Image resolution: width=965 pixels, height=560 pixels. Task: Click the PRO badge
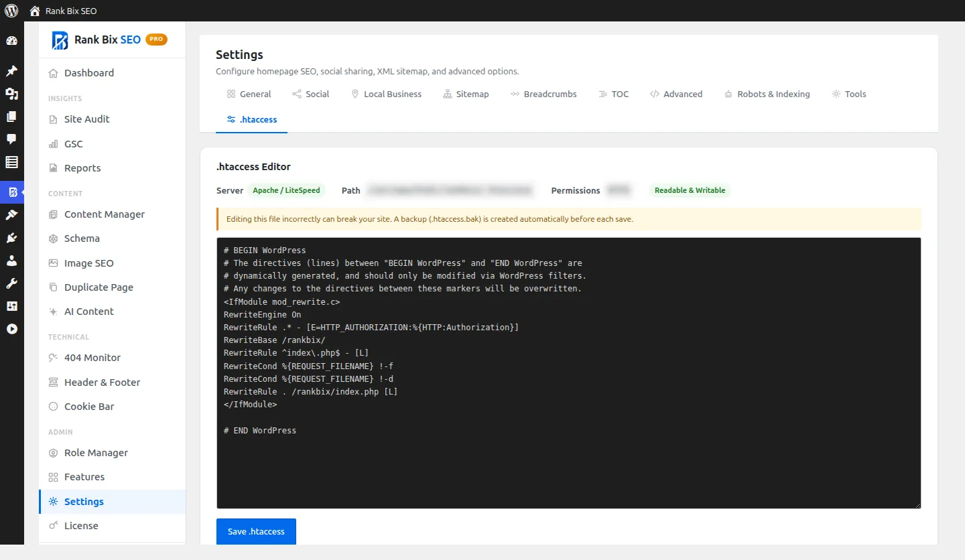[156, 40]
